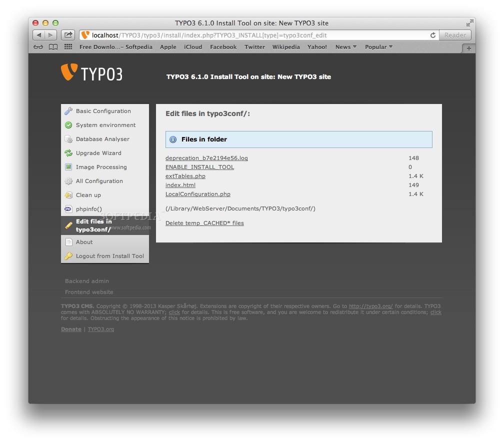This screenshot has height=443, width=504.
Task: Click the TYPO3 favicon in address bar
Action: 85,34
